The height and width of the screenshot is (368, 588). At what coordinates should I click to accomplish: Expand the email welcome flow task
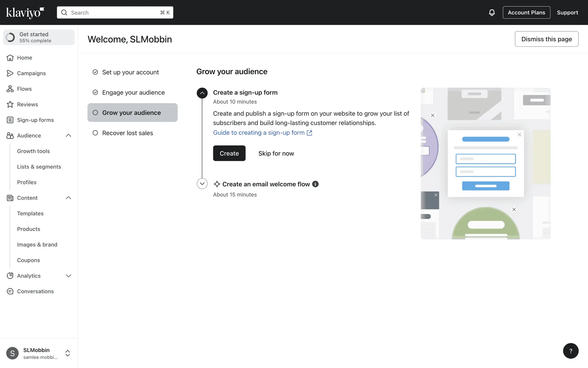click(x=202, y=184)
